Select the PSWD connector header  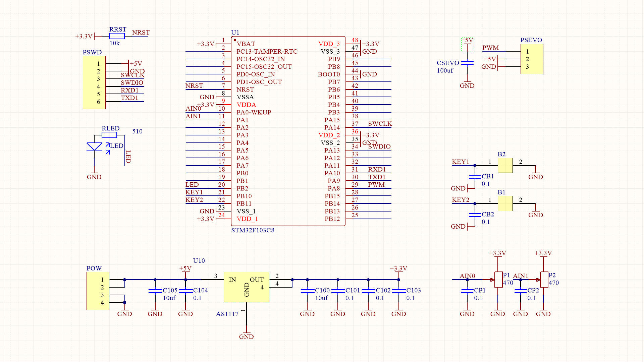[x=94, y=82]
